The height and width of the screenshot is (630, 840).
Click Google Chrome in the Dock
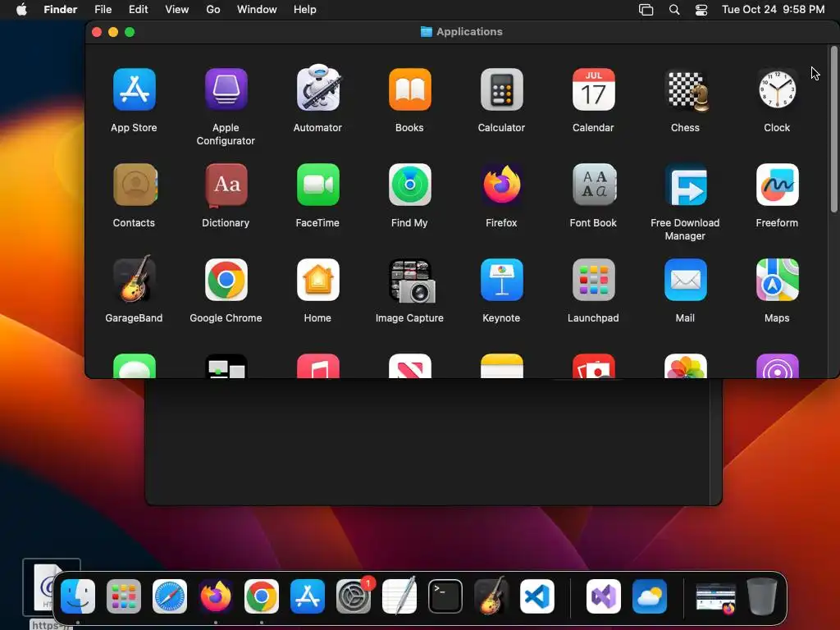[x=262, y=596]
